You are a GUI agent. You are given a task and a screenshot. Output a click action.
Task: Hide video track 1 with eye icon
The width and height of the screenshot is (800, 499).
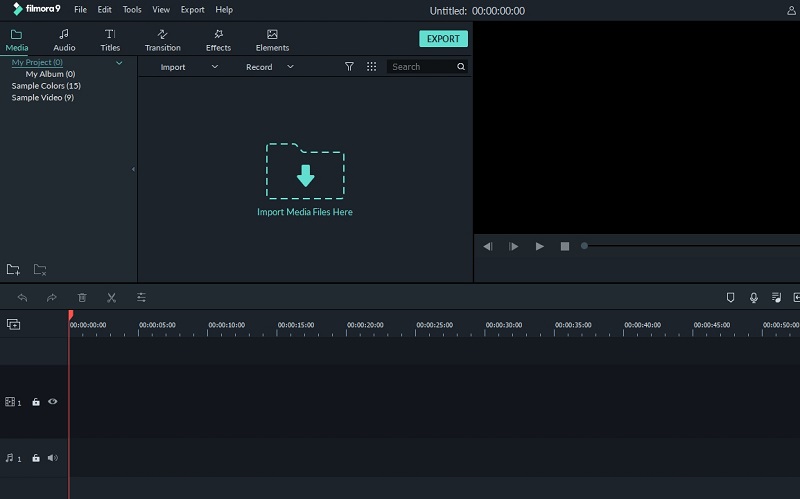point(53,402)
